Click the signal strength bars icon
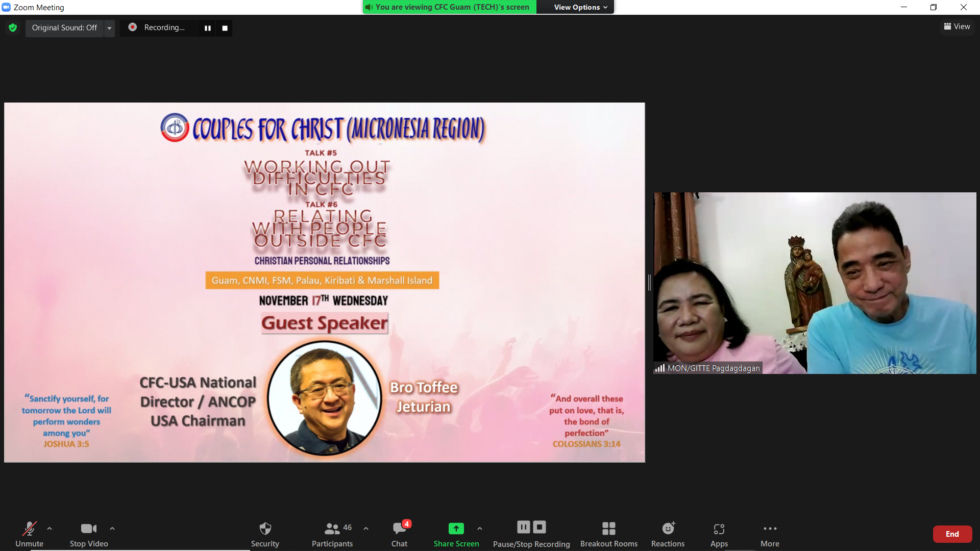Screen dimensions: 980x551 point(660,368)
